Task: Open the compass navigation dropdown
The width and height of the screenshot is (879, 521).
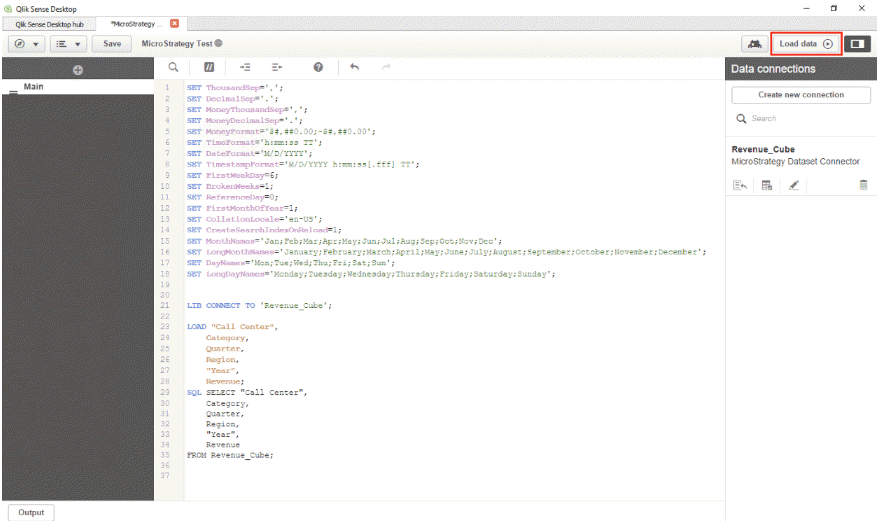Action: (x=26, y=44)
